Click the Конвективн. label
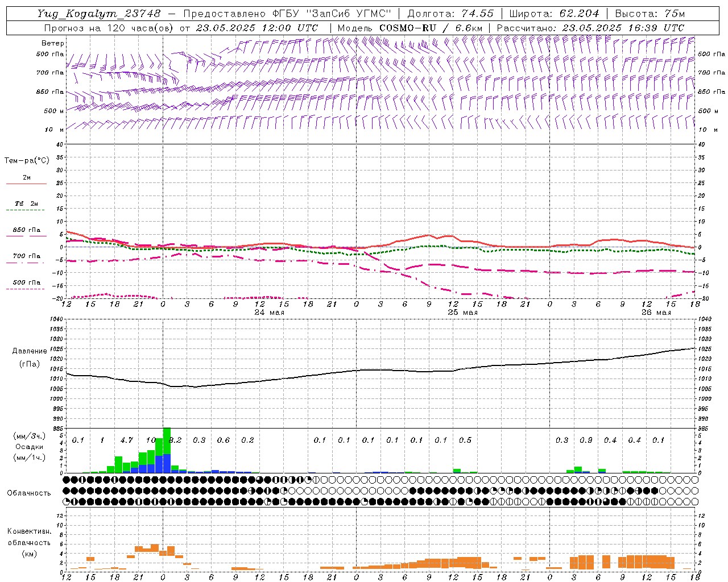The height and width of the screenshot is (582, 728). coord(29,531)
